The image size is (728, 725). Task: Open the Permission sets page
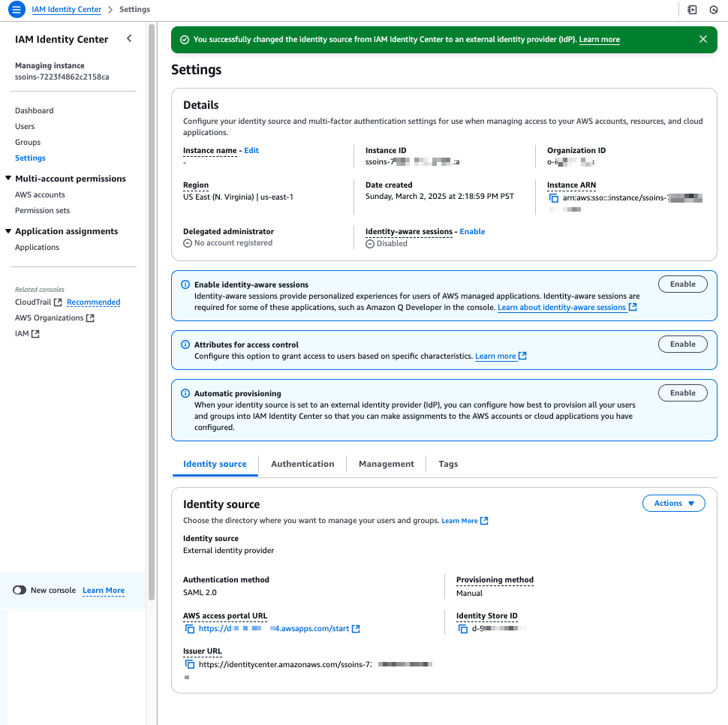41,210
